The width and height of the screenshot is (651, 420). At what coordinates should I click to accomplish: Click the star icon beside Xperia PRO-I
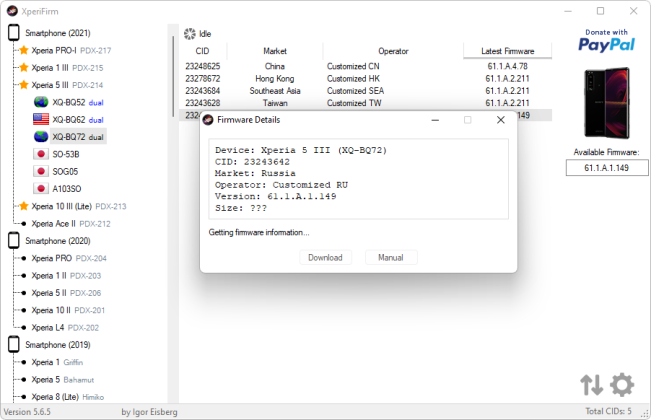24,50
